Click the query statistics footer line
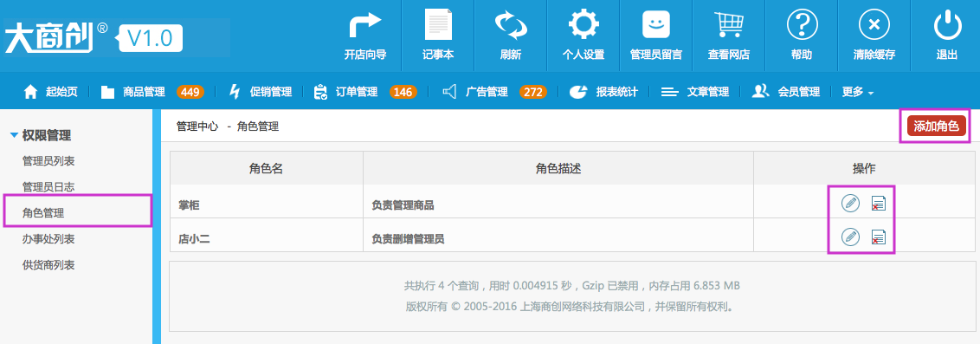Screen dimensions: 980x344 572,286
